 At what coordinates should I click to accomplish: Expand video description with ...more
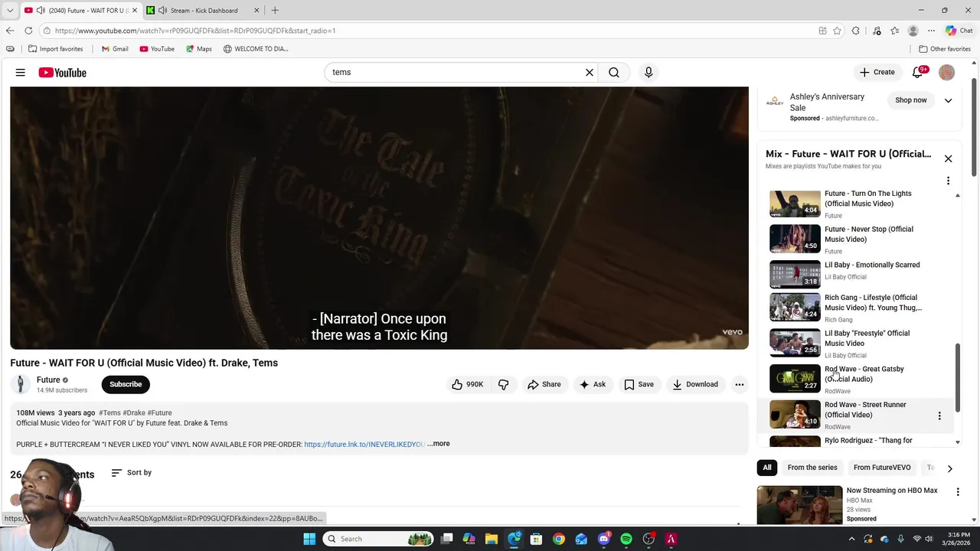[439, 444]
